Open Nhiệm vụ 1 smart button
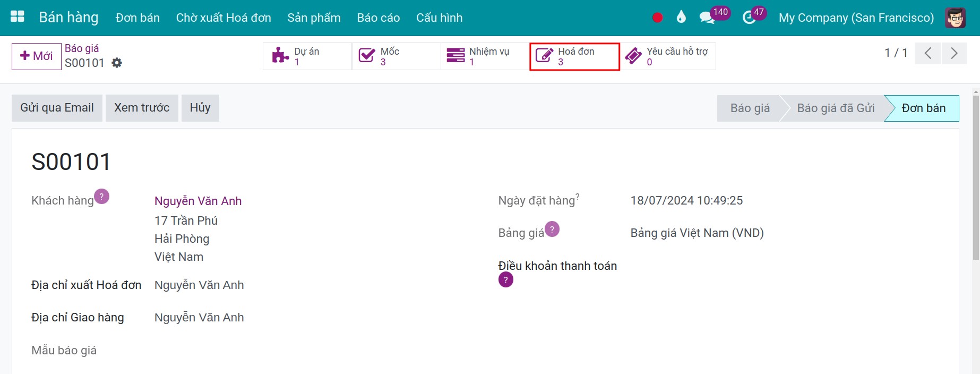This screenshot has width=980, height=374. (485, 56)
